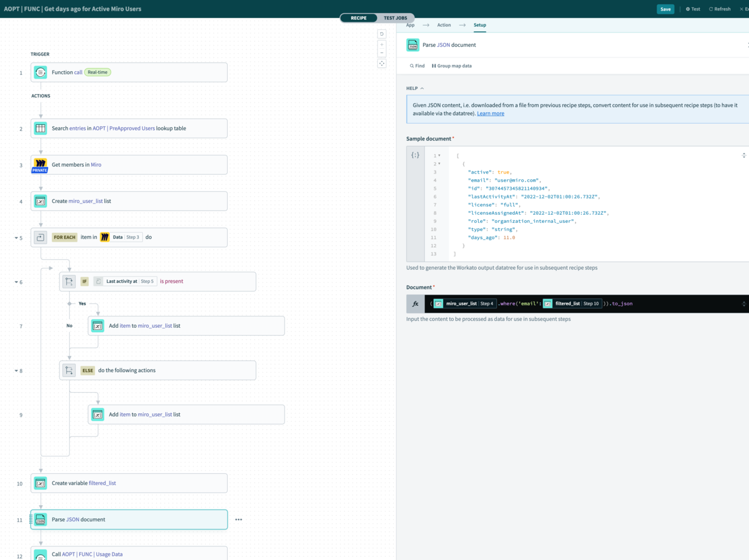Viewport: 749px width, 560px height.
Task: Select the Get members in Miro step
Action: point(129,165)
